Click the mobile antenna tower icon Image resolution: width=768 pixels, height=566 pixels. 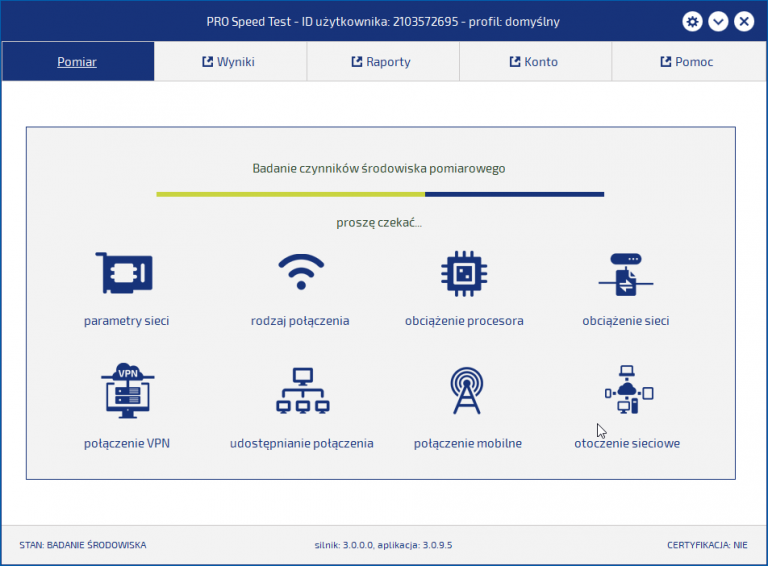click(x=467, y=391)
